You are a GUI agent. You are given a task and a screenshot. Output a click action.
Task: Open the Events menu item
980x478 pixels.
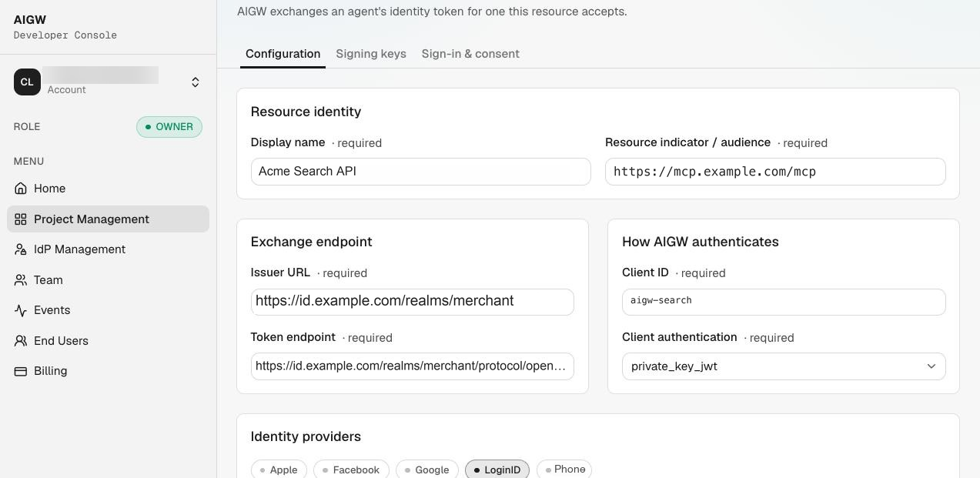[108, 310]
